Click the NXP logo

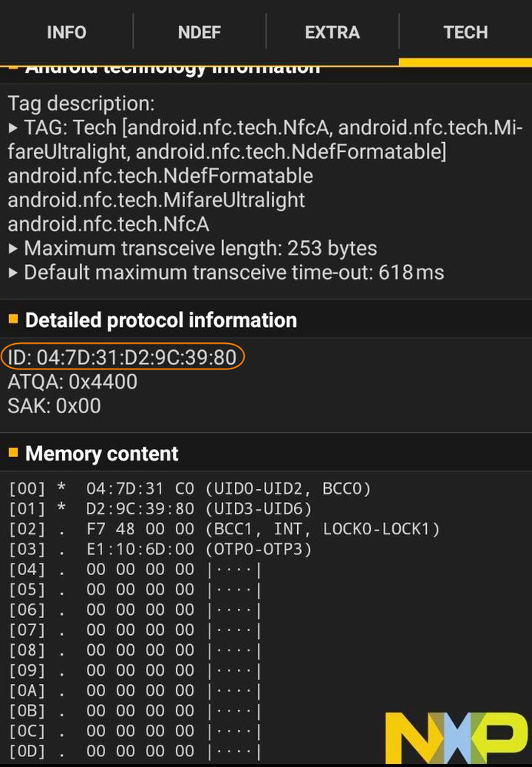tap(456, 736)
